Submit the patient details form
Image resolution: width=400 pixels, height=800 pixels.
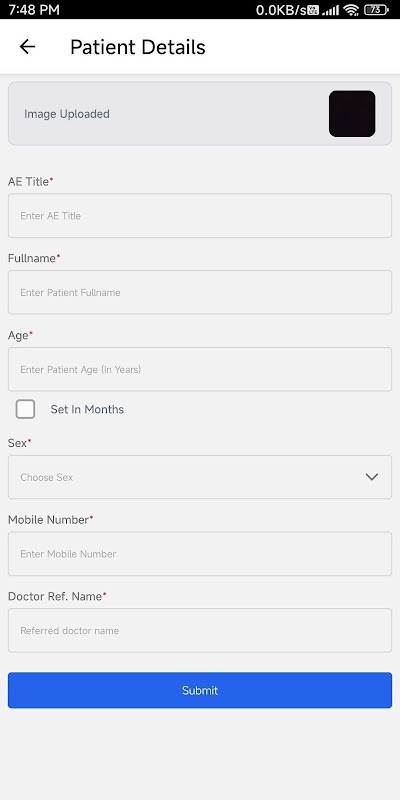200,690
